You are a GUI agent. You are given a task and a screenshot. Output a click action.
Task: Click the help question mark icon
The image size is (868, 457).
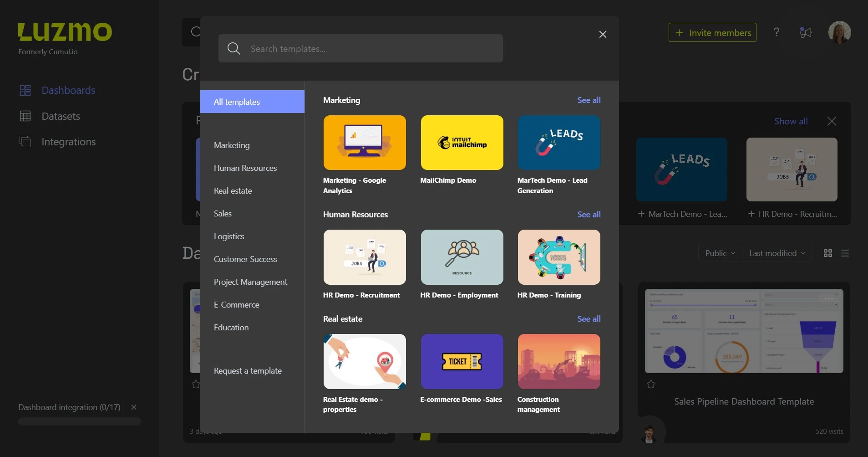[x=777, y=32]
